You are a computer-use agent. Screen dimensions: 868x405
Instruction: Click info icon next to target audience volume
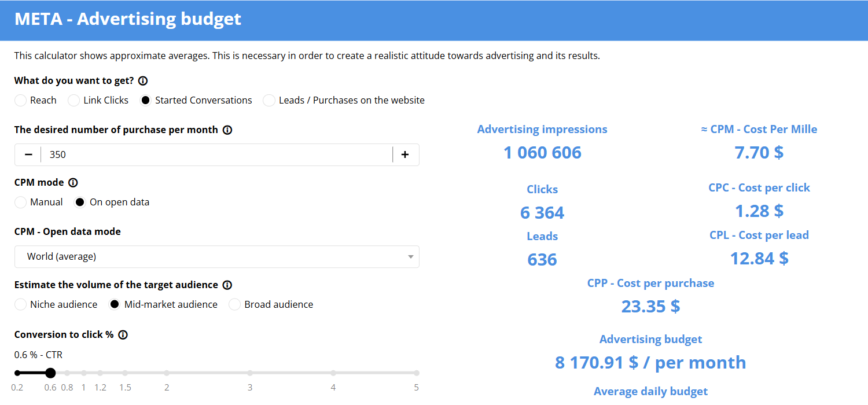tap(227, 285)
